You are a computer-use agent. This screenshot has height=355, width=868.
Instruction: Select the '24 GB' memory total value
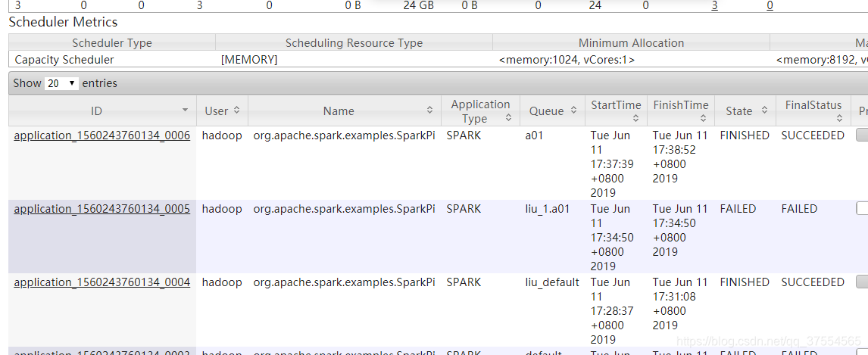(419, 5)
